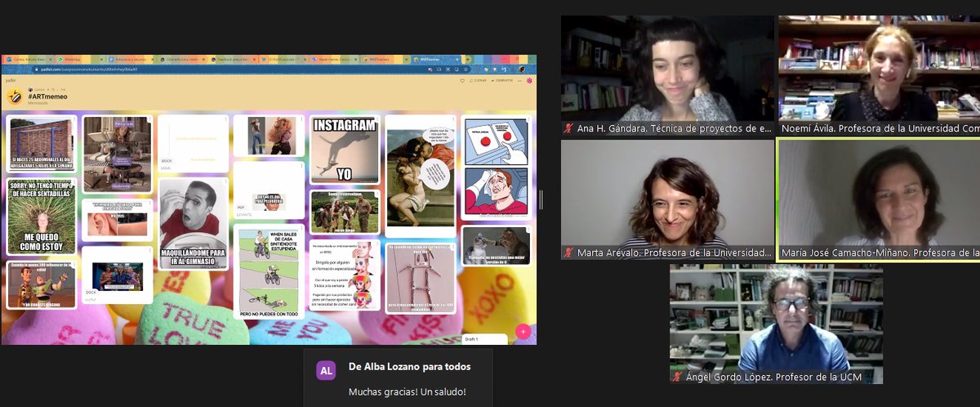Click muted microphone icon for Ana H. Gándara
This screenshot has width=980, height=407.
[x=569, y=128]
